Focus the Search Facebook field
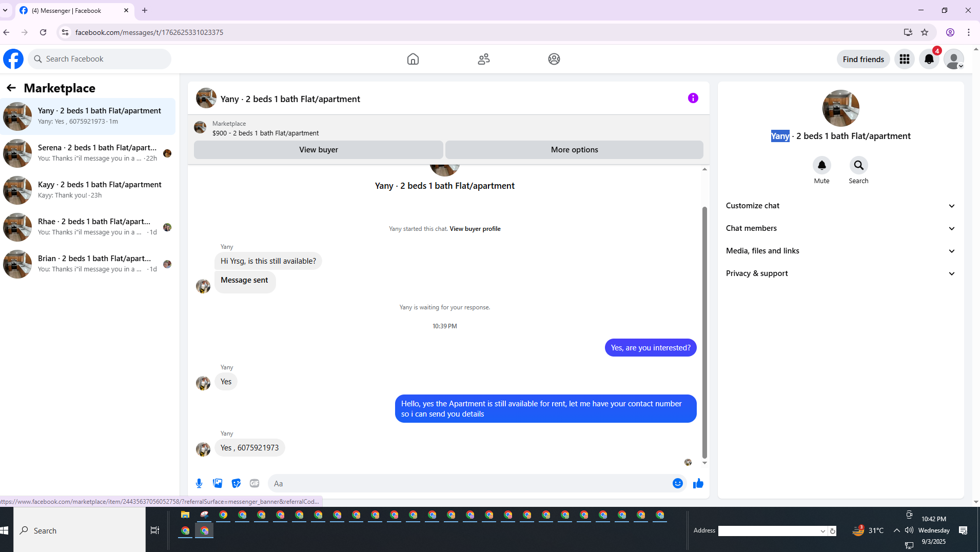 pos(100,59)
